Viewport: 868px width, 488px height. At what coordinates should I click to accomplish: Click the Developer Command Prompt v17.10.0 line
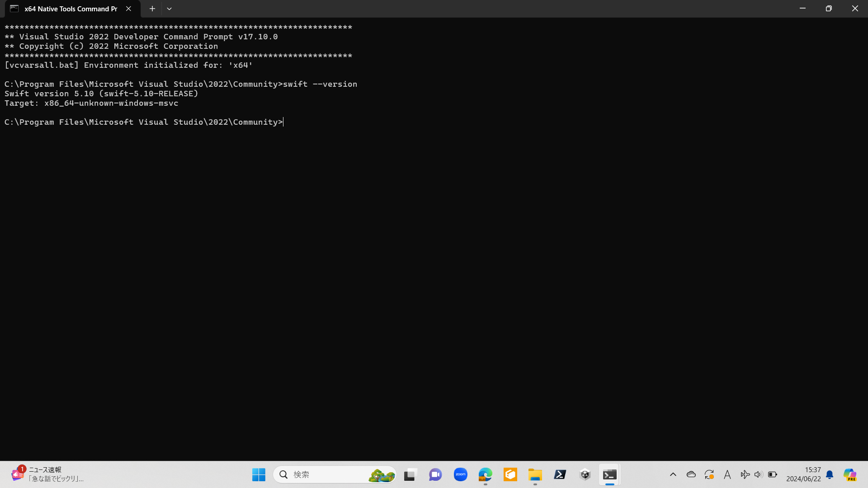(141, 37)
